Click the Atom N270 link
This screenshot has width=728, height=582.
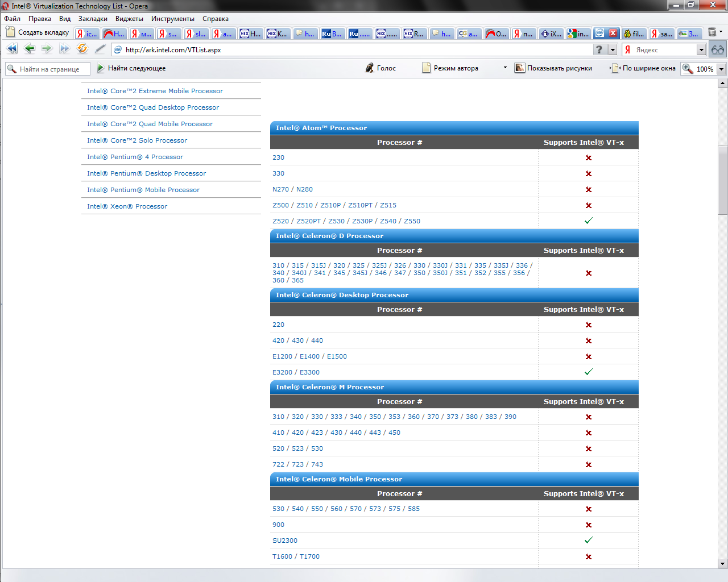[280, 189]
